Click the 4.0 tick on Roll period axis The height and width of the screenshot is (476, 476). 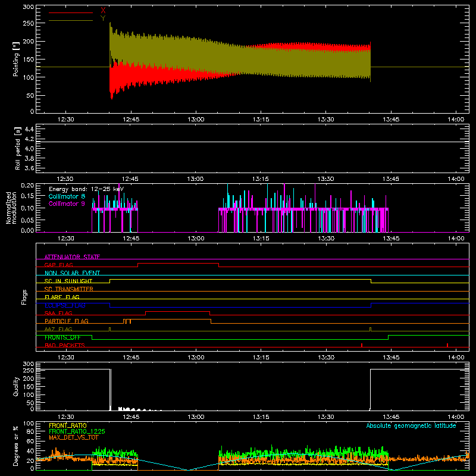click(x=29, y=149)
